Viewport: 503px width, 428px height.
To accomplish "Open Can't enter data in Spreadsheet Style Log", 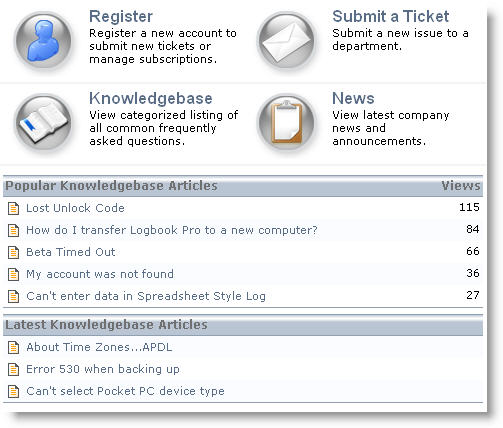I will (146, 296).
